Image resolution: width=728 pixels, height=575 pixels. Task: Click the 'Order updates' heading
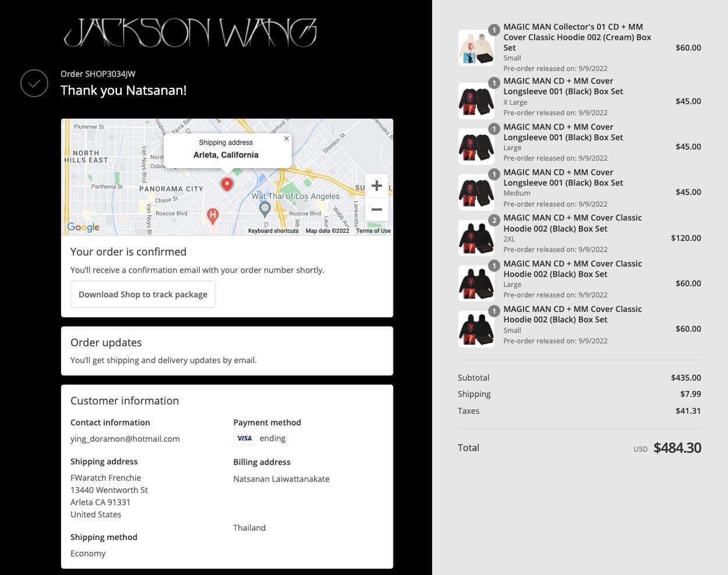106,342
